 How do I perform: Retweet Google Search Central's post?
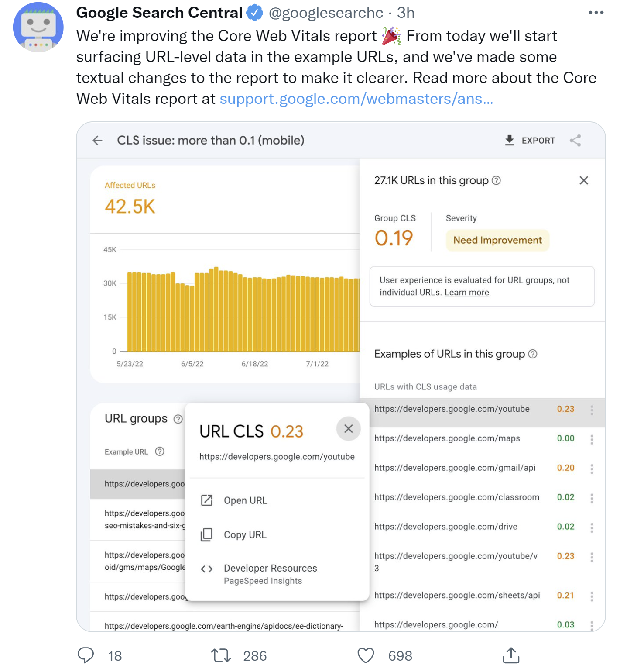[x=221, y=655]
